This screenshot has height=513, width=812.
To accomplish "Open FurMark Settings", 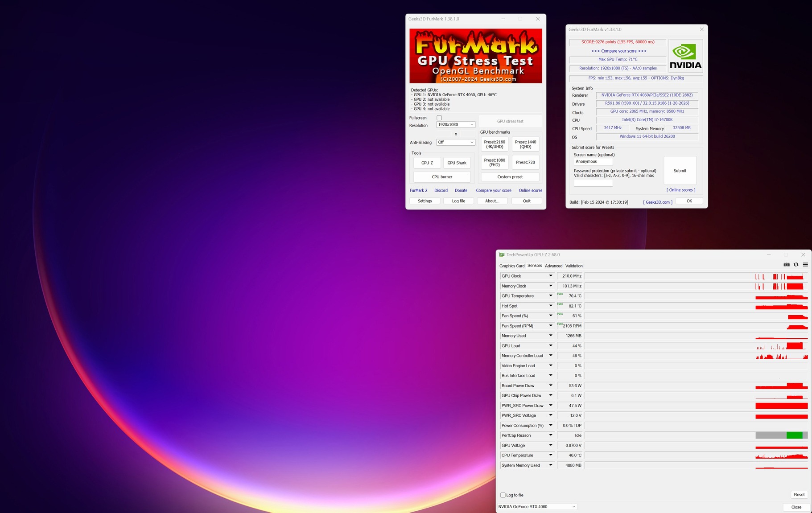I will (x=425, y=201).
